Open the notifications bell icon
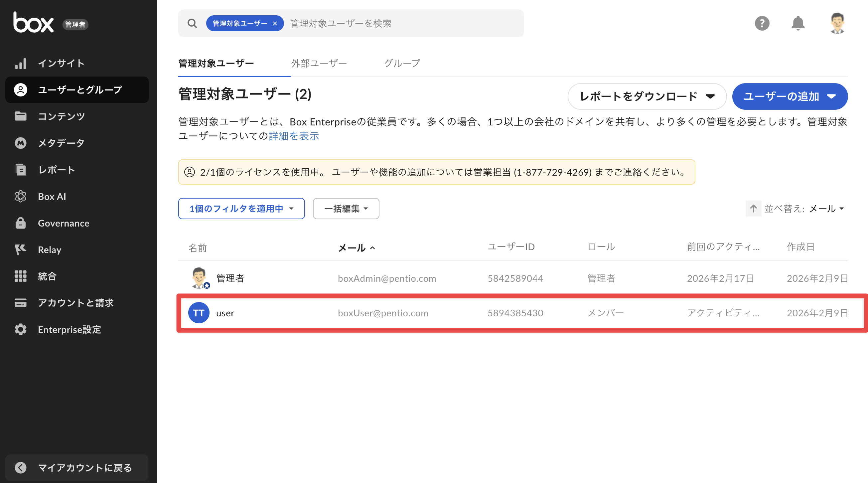 798,23
